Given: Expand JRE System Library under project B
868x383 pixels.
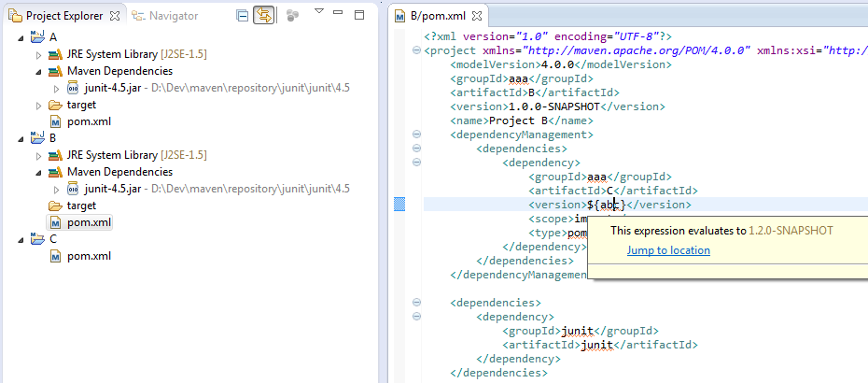Looking at the screenshot, I should pyautogui.click(x=38, y=155).
